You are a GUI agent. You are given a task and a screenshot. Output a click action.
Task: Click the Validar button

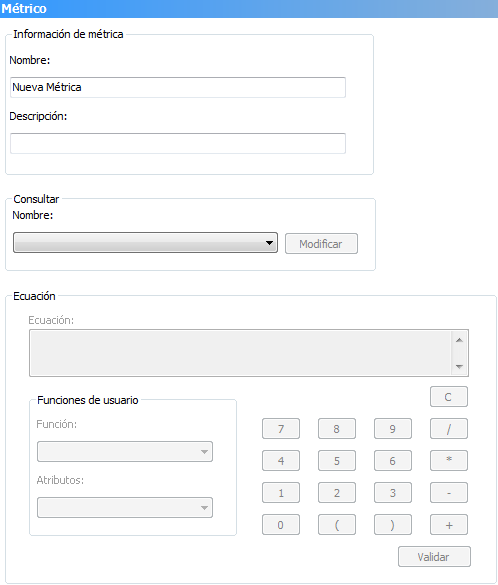[434, 557]
